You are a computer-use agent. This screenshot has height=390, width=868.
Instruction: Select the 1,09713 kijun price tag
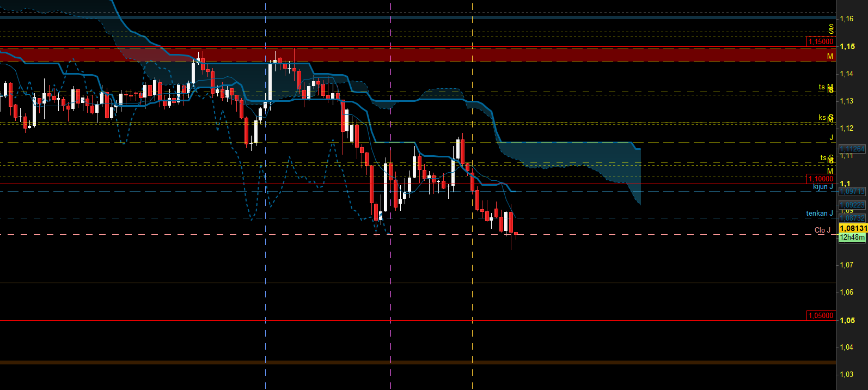(x=852, y=191)
